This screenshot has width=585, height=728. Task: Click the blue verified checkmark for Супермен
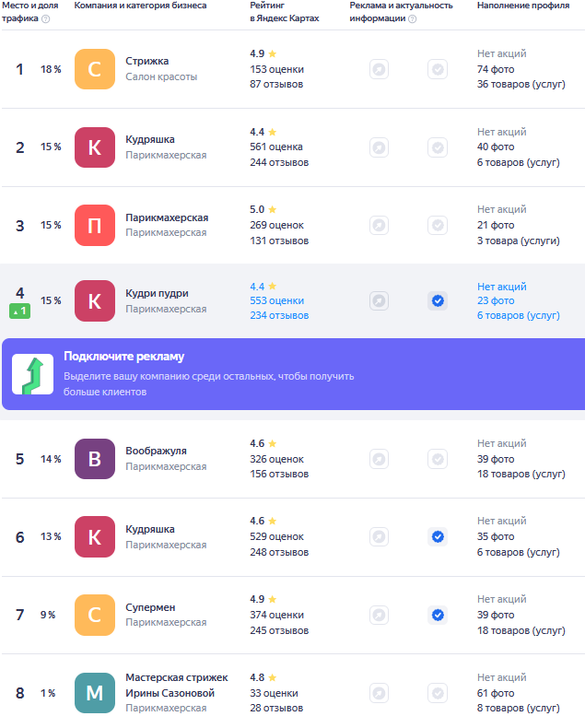click(438, 615)
